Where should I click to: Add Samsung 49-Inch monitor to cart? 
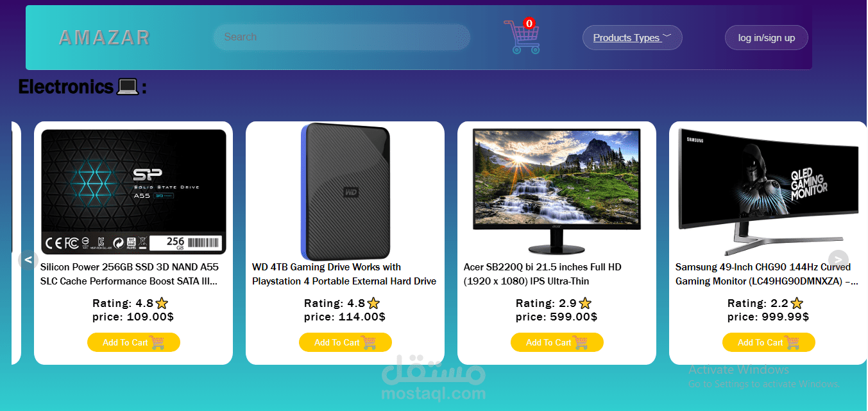[769, 342]
